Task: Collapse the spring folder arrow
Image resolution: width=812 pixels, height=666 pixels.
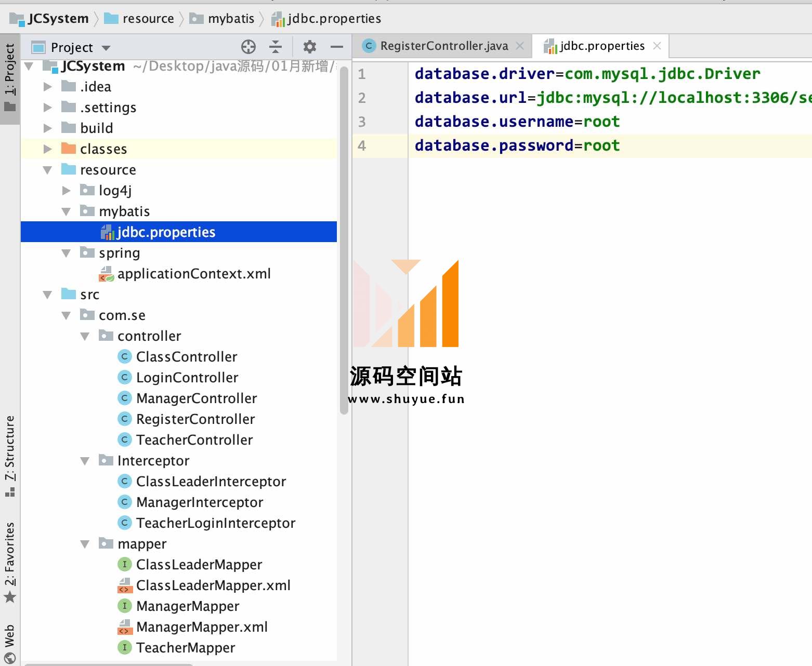Action: coord(67,253)
